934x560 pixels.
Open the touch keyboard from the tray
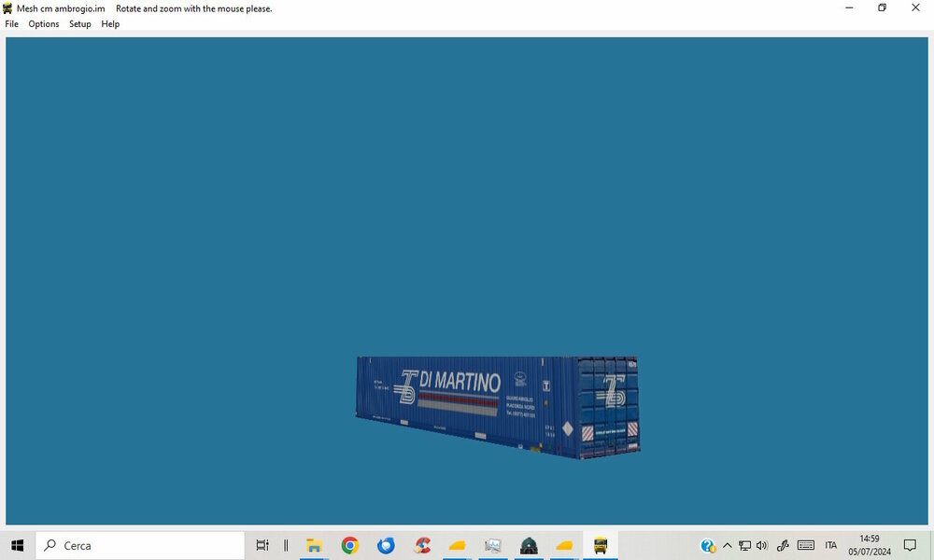806,545
